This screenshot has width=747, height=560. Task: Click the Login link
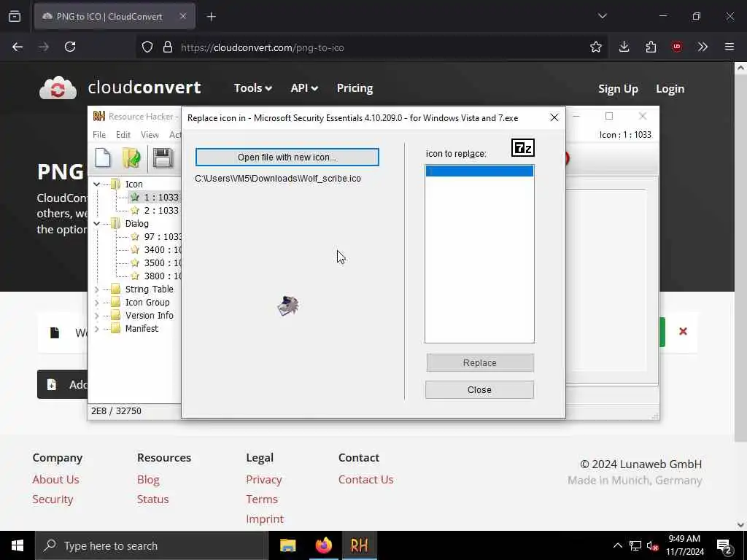pos(670,89)
